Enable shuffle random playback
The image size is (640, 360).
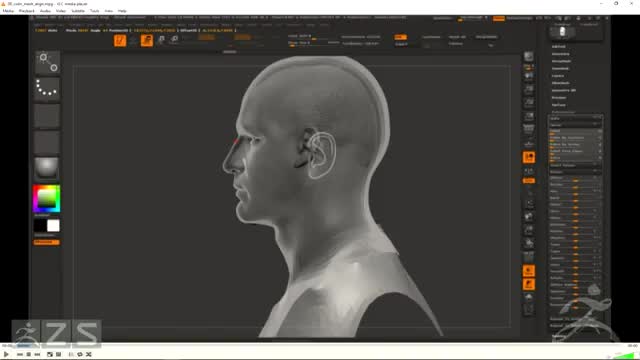click(x=89, y=354)
